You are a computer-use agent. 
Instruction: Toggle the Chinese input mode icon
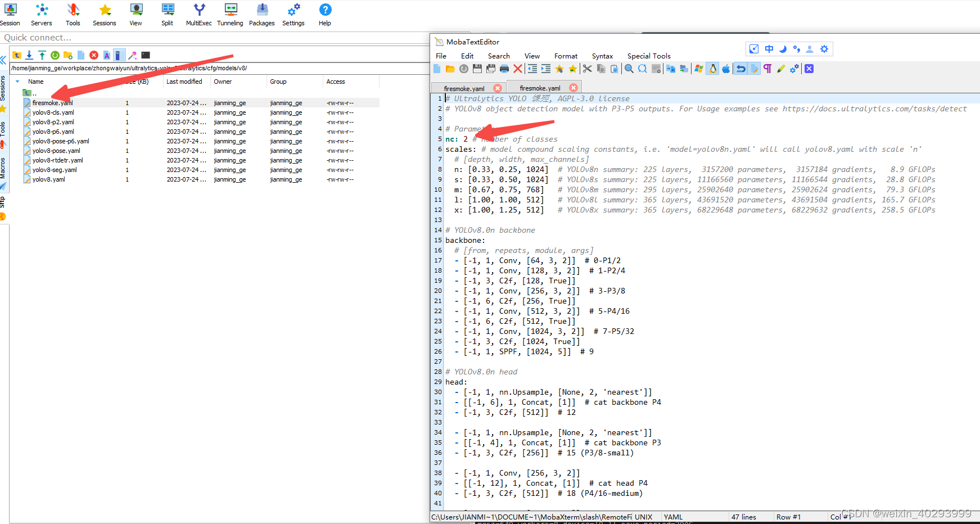769,49
